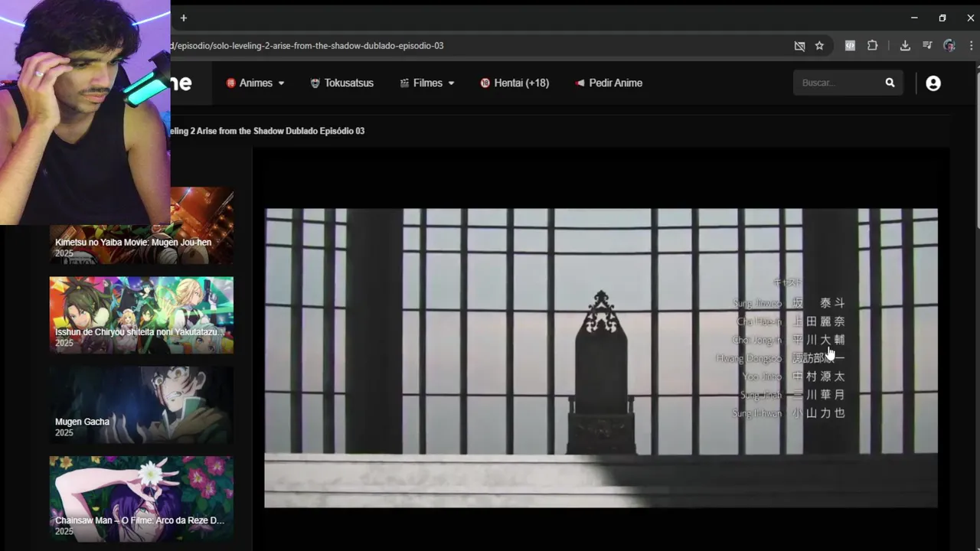Open the code-bracket extension icon
This screenshot has width=980, height=551.
850,46
